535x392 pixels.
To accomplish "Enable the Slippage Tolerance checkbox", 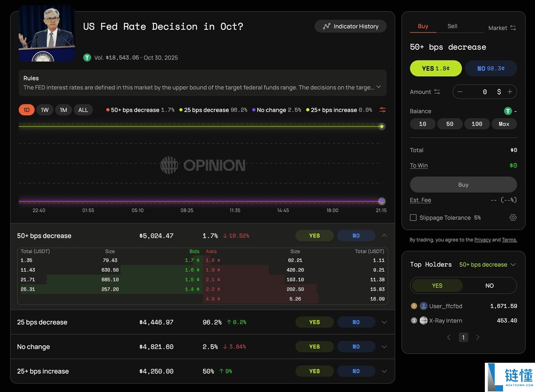I will coord(413,218).
